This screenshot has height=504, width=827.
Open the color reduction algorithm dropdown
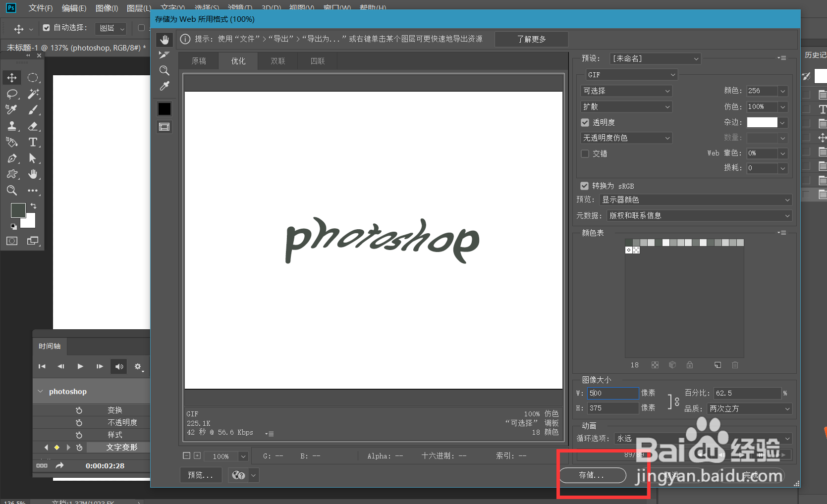click(x=626, y=91)
